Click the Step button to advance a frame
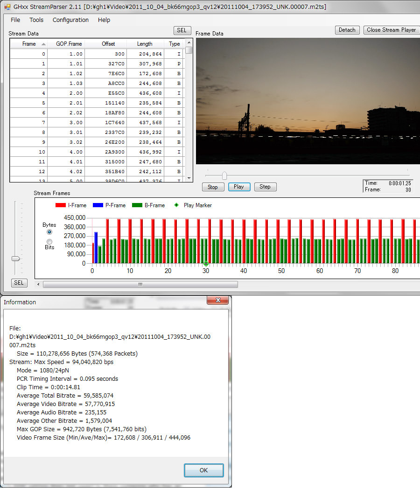The height and width of the screenshot is (504, 420). point(265,187)
